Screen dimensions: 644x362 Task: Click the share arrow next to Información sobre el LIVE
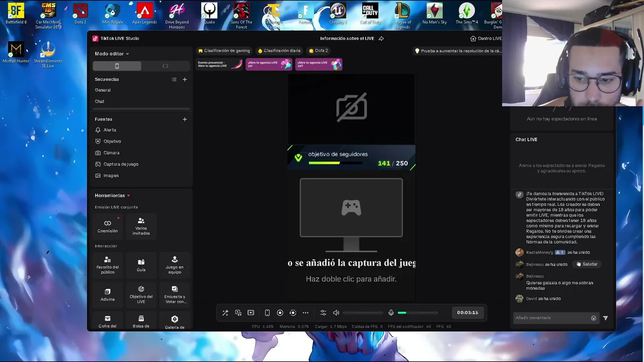381,39
